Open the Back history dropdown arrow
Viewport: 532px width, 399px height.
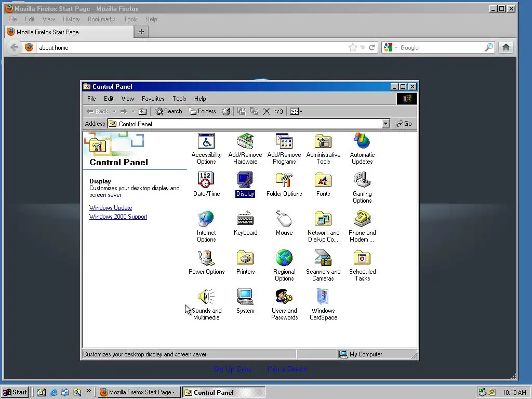point(114,111)
